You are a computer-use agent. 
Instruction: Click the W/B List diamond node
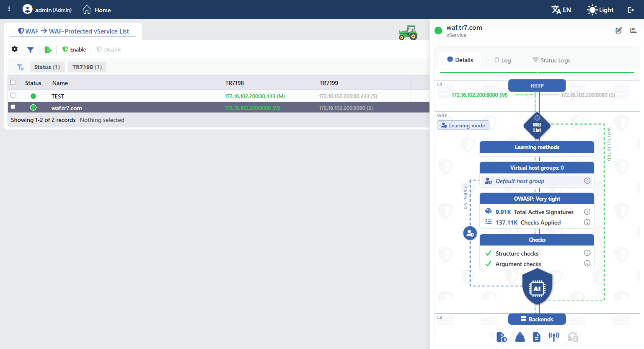click(x=537, y=125)
